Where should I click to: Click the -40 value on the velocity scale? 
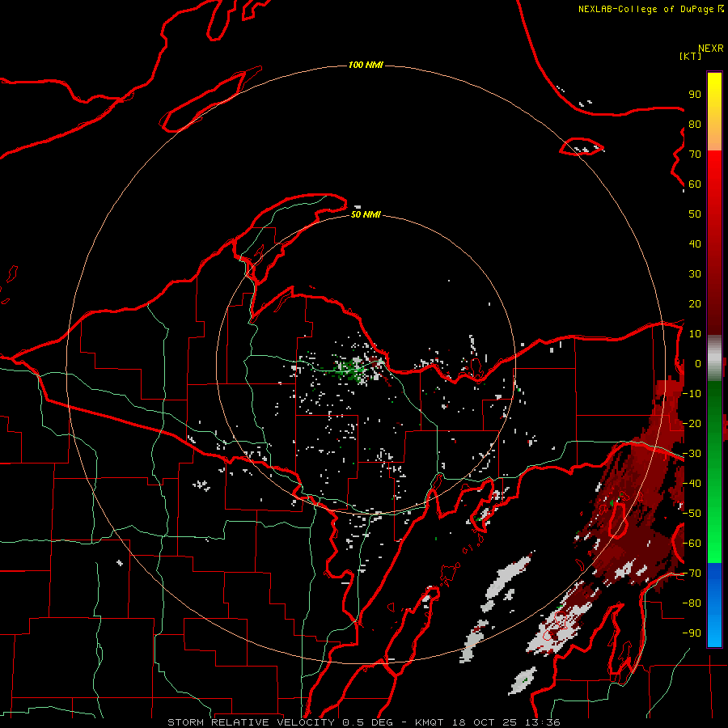692,484
